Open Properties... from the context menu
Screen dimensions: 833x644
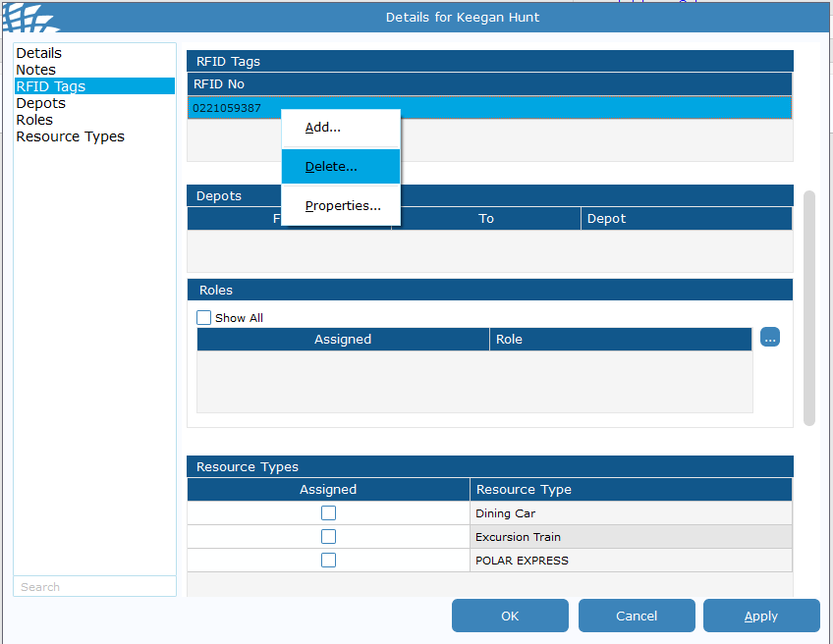pos(340,206)
